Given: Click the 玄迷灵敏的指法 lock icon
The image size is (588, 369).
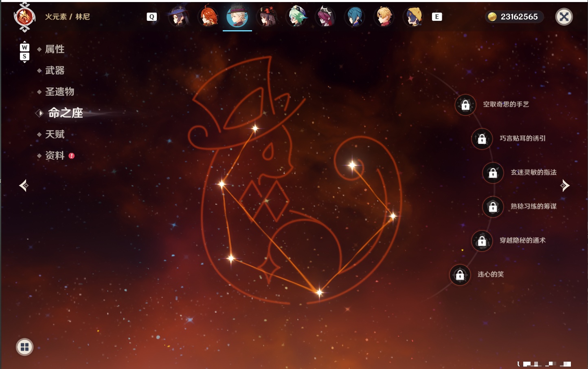Looking at the screenshot, I should pos(493,172).
